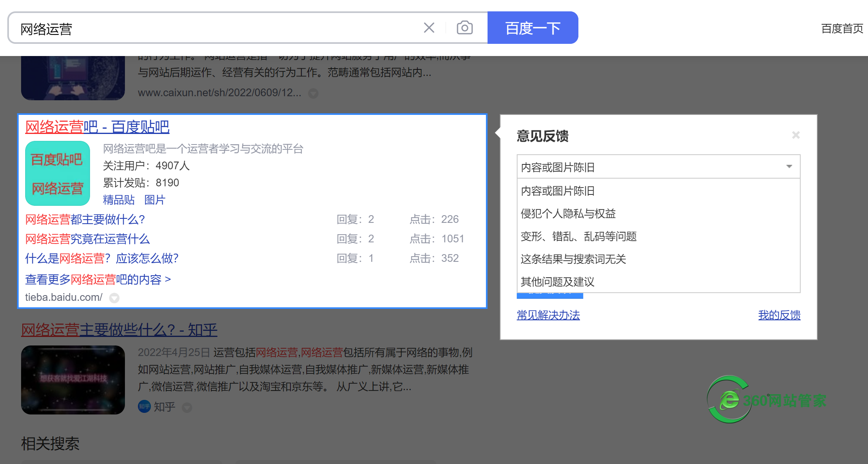Screen dimensions: 868x464
Task: Click the 知乎 source logo icon
Action: (144, 406)
